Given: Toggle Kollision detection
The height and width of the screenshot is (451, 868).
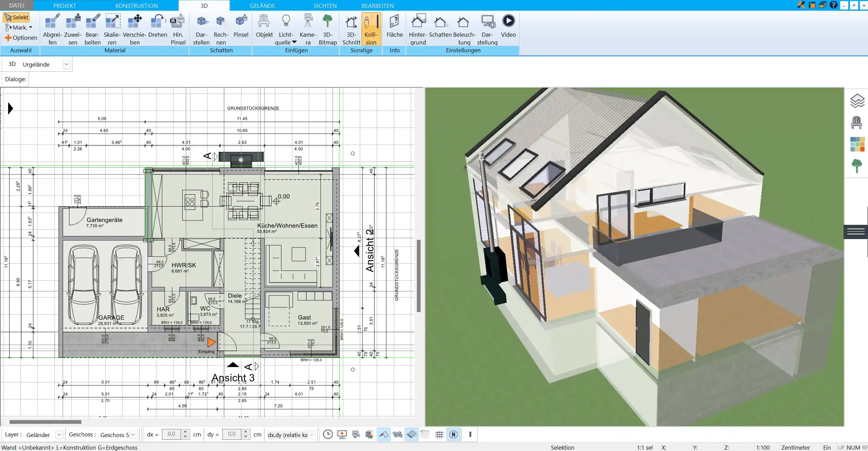Looking at the screenshot, I should click(371, 30).
